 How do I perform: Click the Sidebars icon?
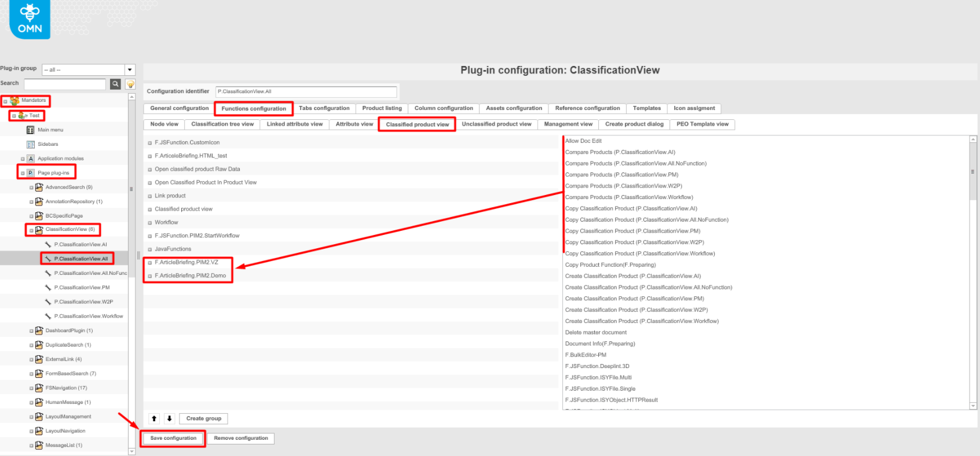coord(31,144)
